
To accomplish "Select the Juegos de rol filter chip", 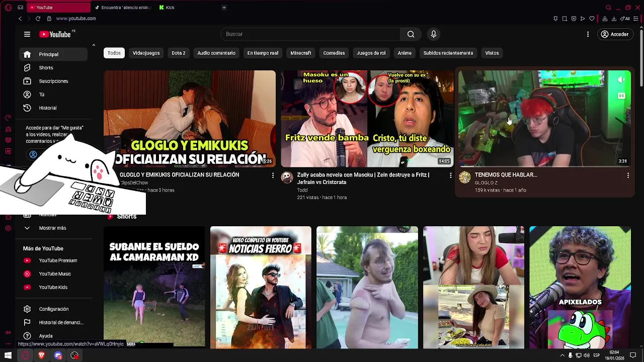I will point(371,53).
